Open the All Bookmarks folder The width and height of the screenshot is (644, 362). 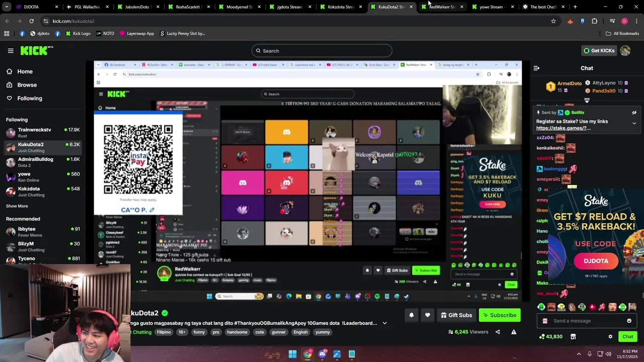click(x=622, y=33)
